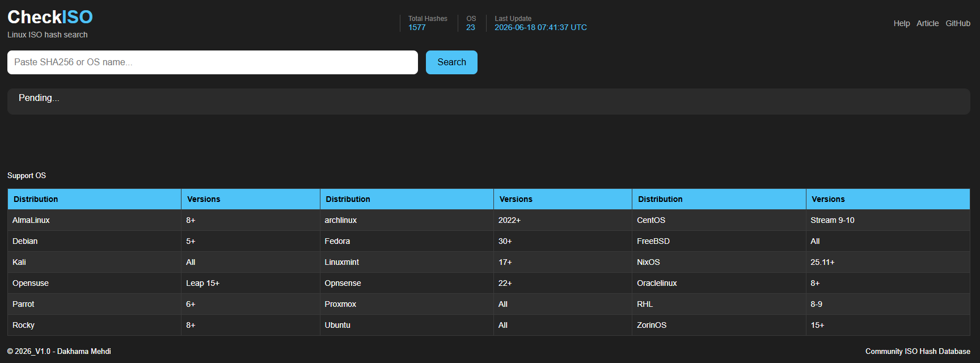Click the Proxmox table cell
The image size is (980, 363).
click(x=407, y=304)
